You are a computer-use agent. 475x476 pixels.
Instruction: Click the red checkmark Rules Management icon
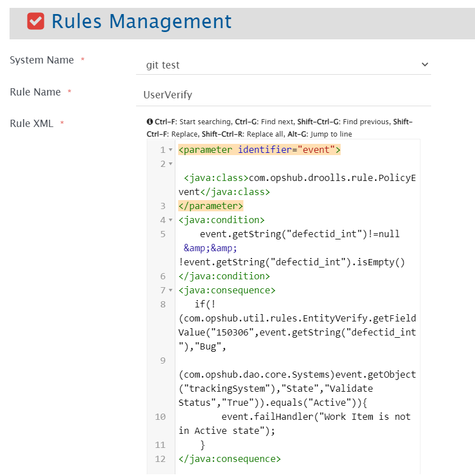(36, 21)
